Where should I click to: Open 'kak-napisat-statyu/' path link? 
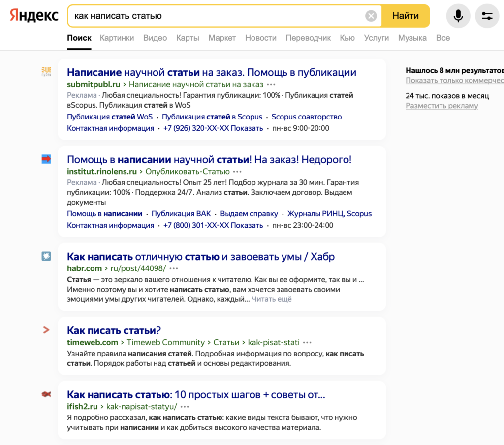[141, 407]
